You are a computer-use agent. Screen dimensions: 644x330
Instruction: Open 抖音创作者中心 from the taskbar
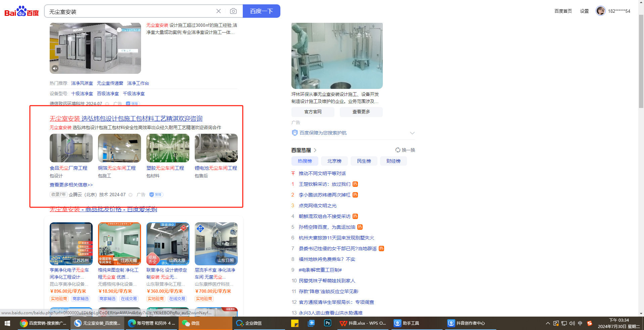(471, 323)
